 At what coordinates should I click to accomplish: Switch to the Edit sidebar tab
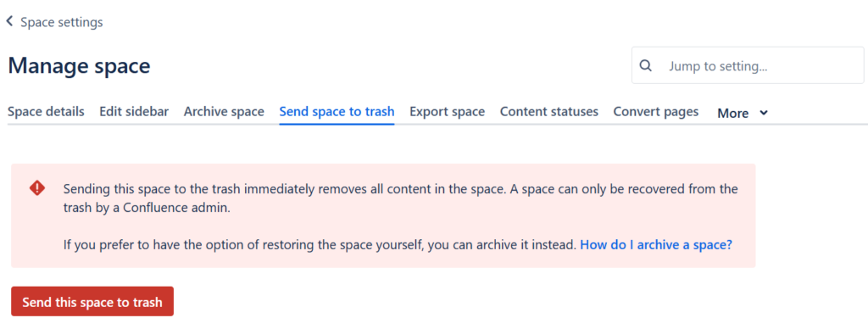[x=134, y=112]
